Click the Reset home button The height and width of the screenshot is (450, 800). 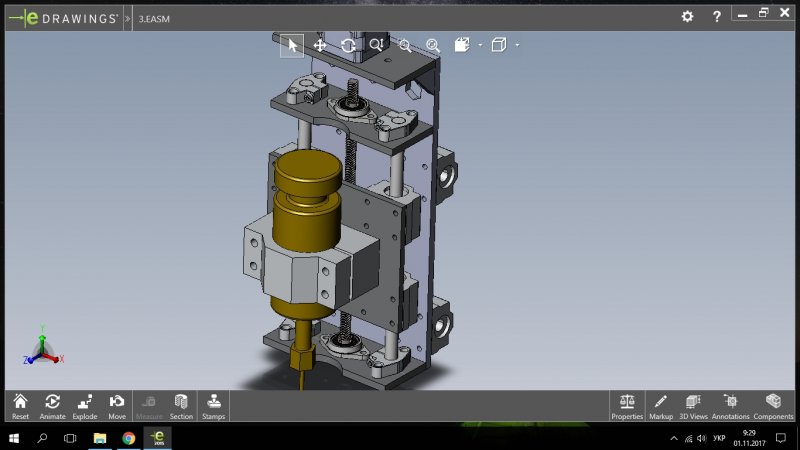point(20,405)
